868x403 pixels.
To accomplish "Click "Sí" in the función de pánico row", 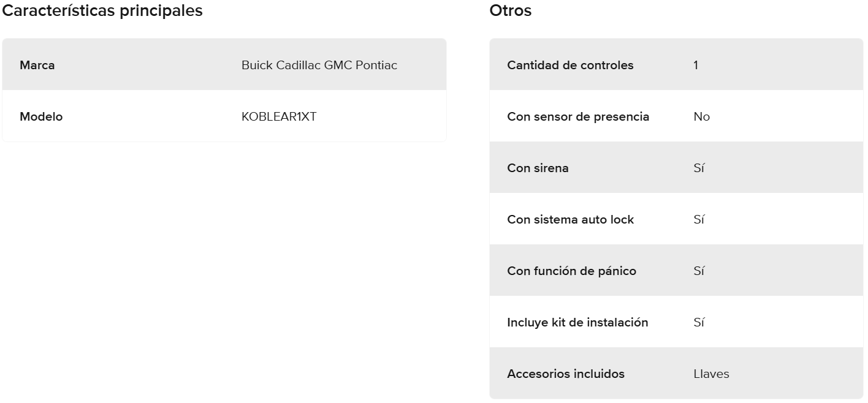I will (x=699, y=271).
